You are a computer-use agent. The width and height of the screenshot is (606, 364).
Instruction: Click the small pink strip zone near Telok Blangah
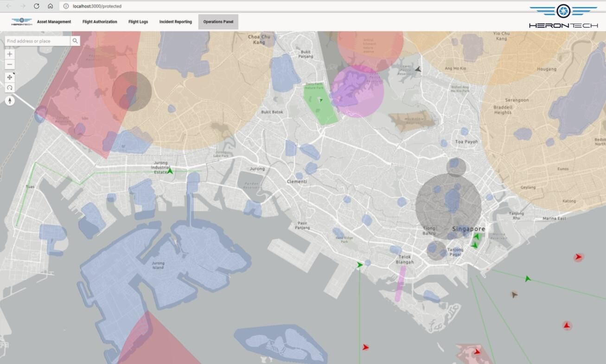(400, 284)
